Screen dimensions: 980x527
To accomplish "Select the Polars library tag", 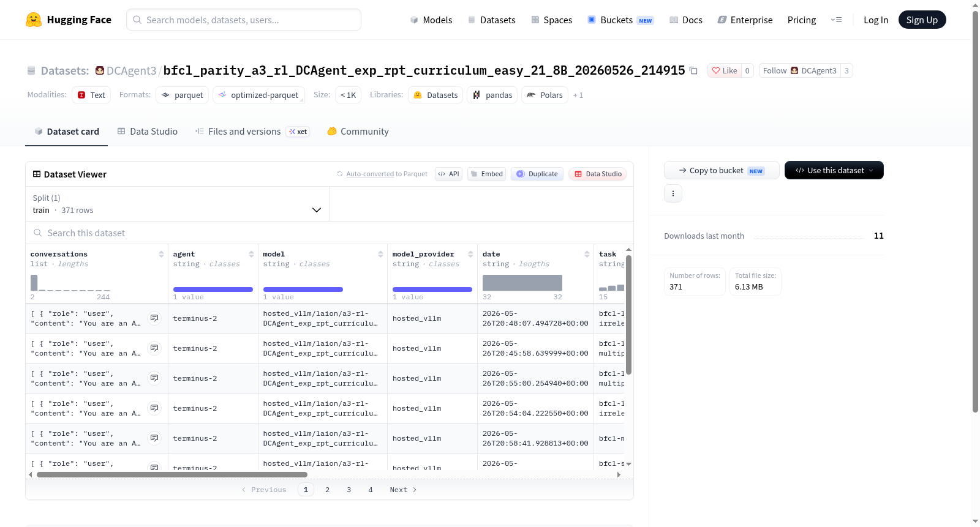I will [x=545, y=95].
